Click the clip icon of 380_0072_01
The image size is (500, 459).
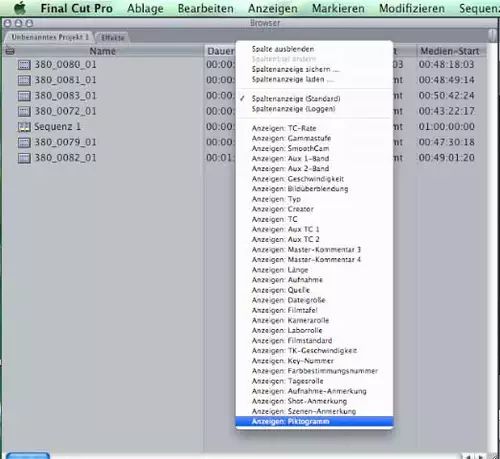tap(24, 111)
